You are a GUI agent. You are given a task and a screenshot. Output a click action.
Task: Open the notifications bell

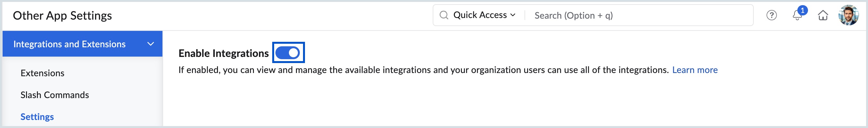tap(797, 15)
